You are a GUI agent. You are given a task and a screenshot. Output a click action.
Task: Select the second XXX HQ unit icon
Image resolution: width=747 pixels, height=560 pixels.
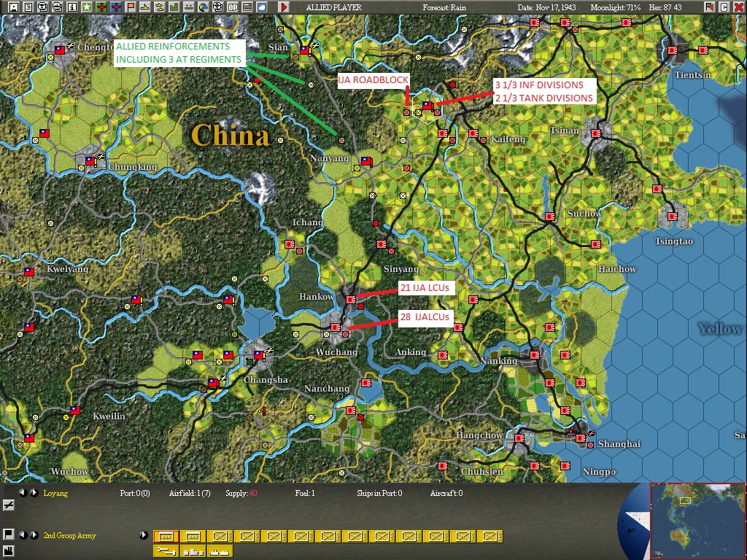[193, 537]
